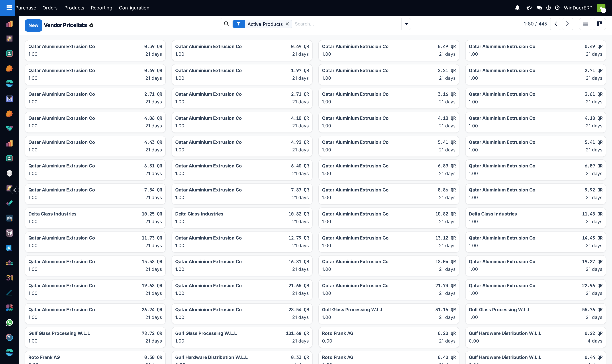Open the 18.04 QR pricelist card
The height and width of the screenshot is (364, 612).
pos(389,266)
